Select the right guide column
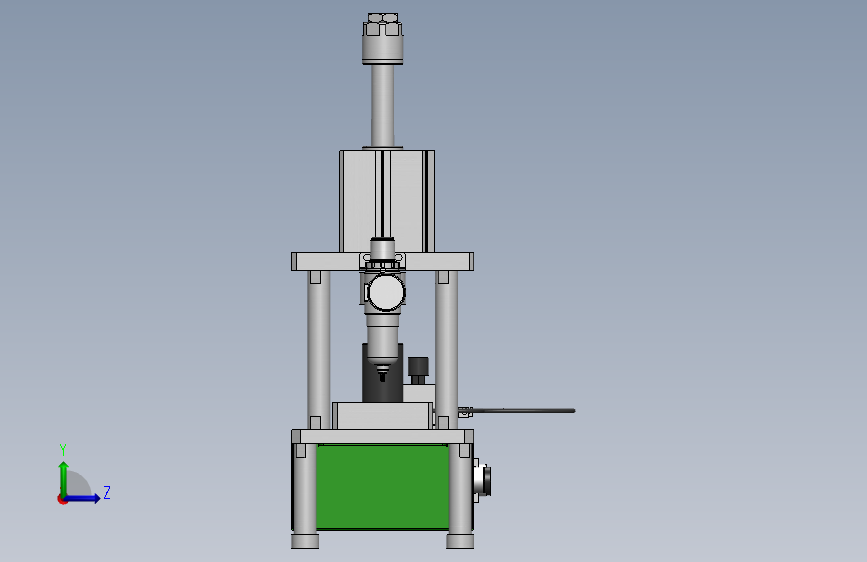The image size is (867, 562). point(446,348)
